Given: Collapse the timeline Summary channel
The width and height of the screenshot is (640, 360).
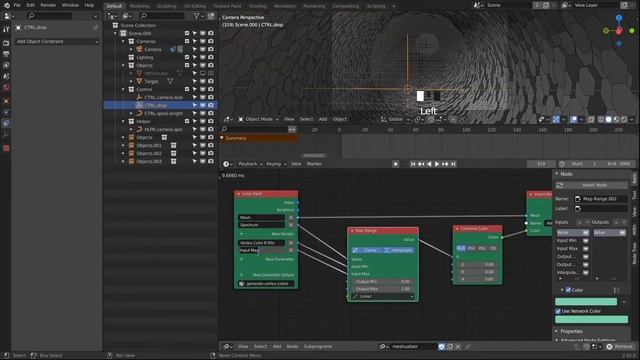Looking at the screenshot, I should 222,138.
